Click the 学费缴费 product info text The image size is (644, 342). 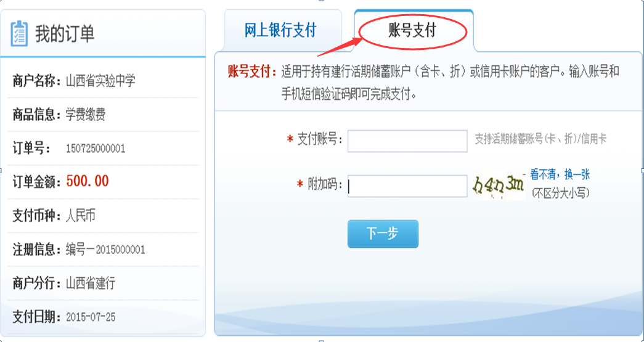pyautogui.click(x=86, y=114)
